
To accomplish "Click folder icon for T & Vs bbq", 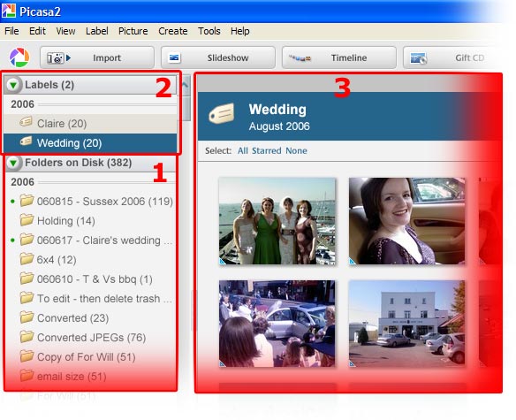I will pyautogui.click(x=27, y=278).
